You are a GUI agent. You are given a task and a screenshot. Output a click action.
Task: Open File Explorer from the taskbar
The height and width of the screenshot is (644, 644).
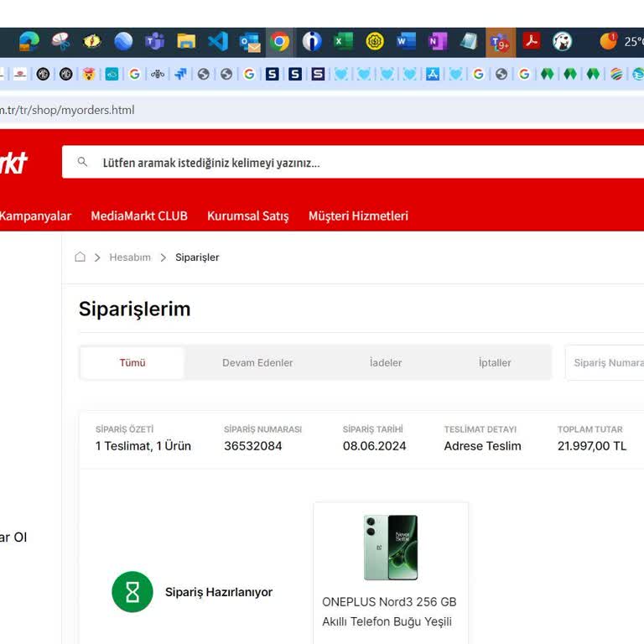[x=186, y=41]
